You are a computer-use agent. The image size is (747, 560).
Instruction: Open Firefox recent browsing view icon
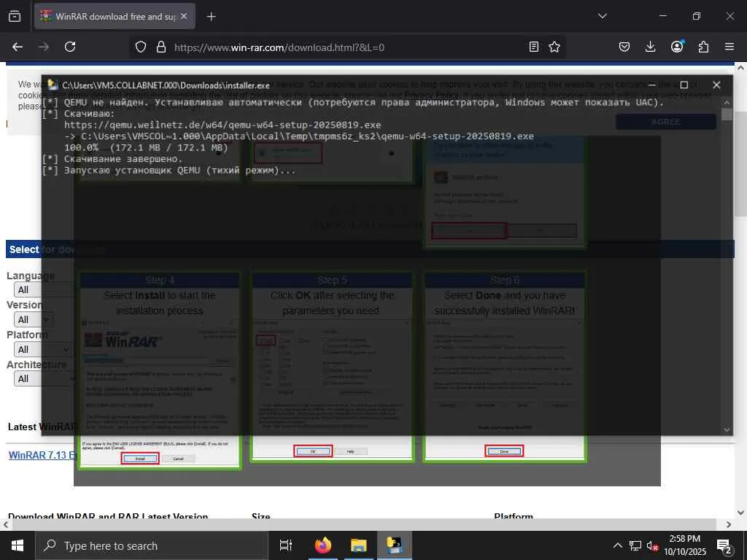tap(15, 16)
